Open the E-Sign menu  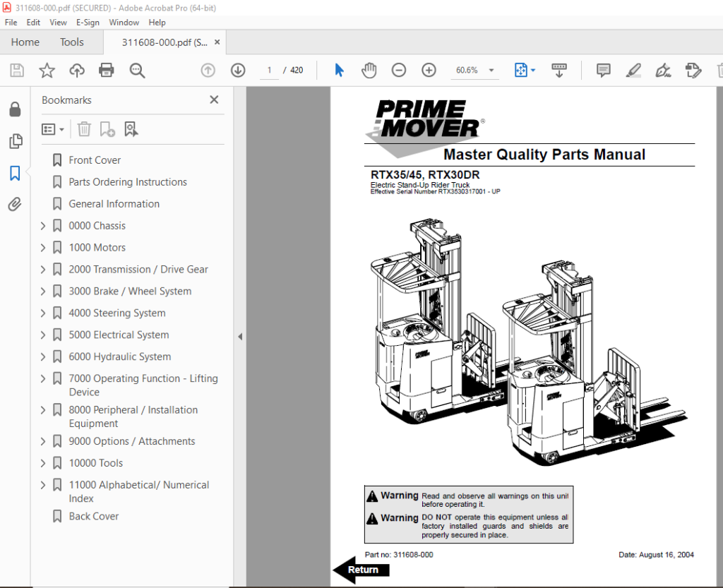(88, 23)
